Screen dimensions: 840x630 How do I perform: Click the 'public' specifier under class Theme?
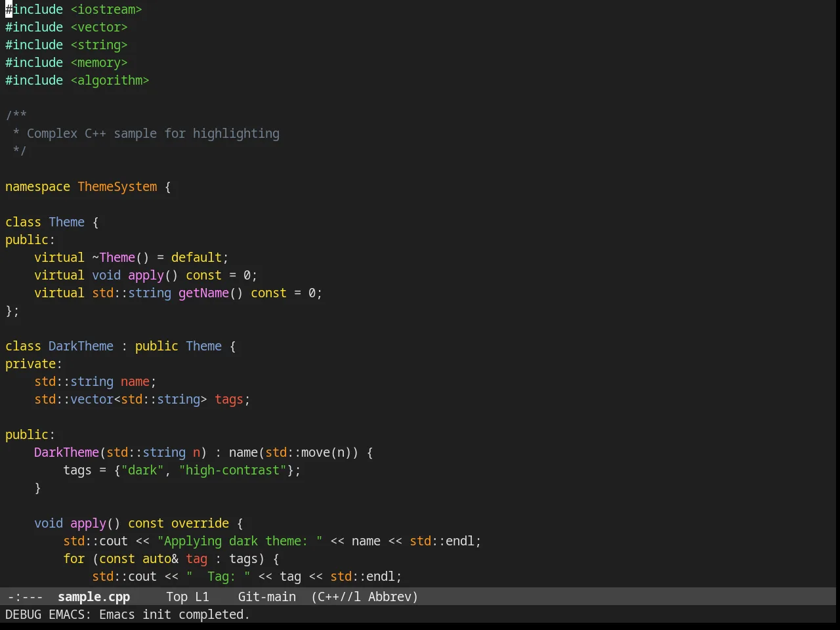(27, 240)
